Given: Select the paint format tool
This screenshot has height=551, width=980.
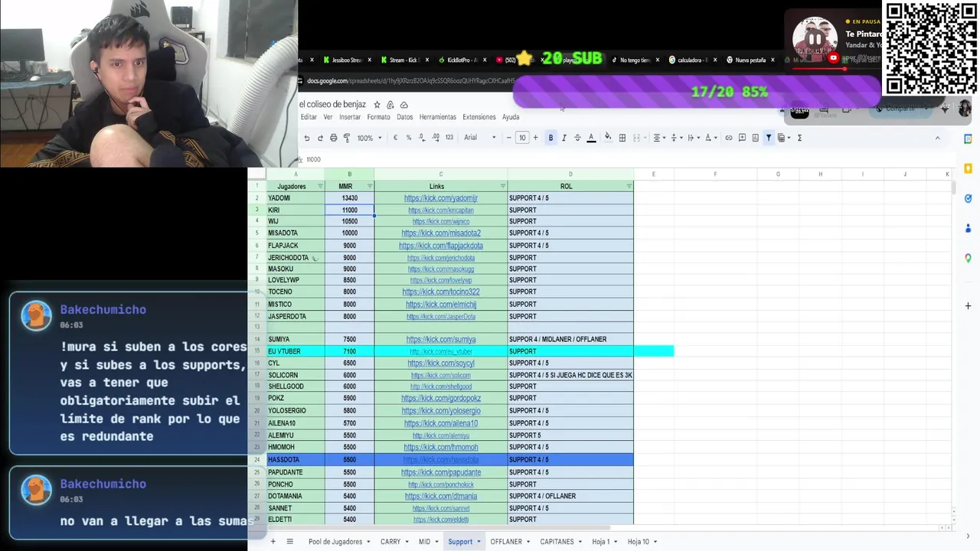Looking at the screenshot, I should (347, 138).
